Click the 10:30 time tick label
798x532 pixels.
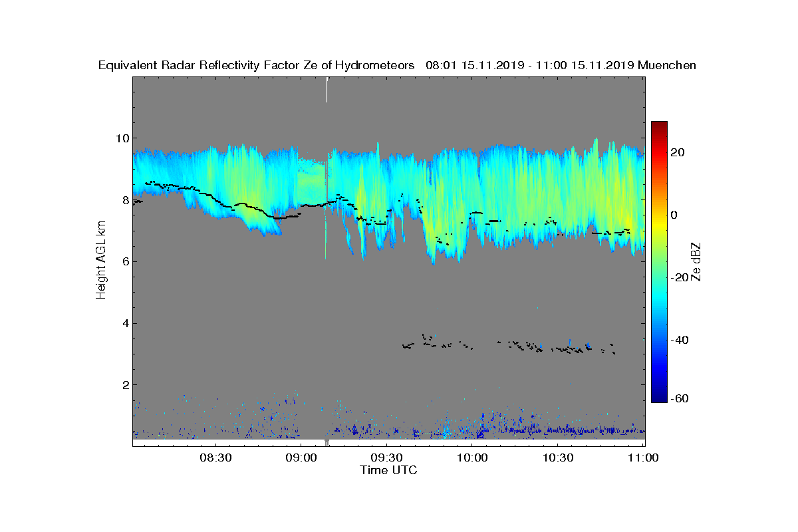558,458
